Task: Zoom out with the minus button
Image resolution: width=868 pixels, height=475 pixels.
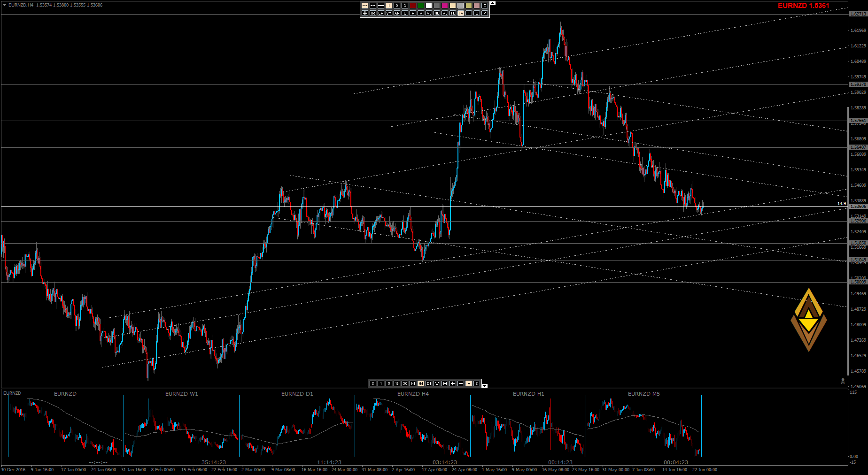Action: (x=461, y=383)
